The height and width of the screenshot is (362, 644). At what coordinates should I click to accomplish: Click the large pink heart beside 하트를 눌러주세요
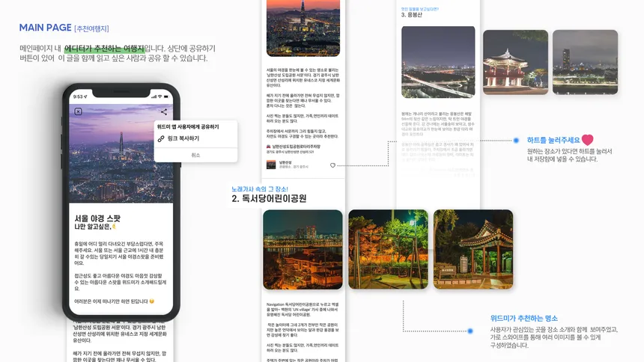coord(588,140)
